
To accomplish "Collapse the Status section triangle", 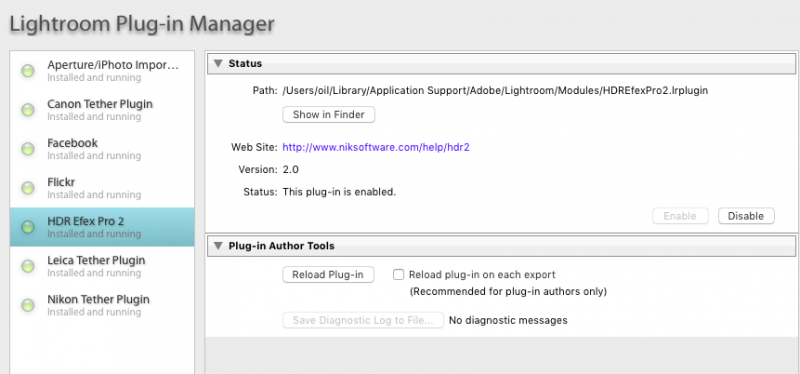I will [218, 64].
